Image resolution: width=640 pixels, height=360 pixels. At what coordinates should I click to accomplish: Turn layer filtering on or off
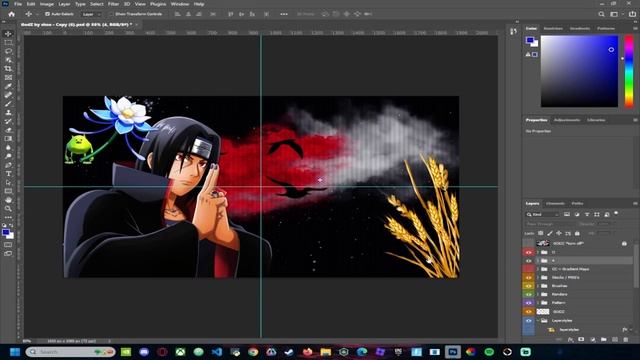pyautogui.click(x=616, y=213)
